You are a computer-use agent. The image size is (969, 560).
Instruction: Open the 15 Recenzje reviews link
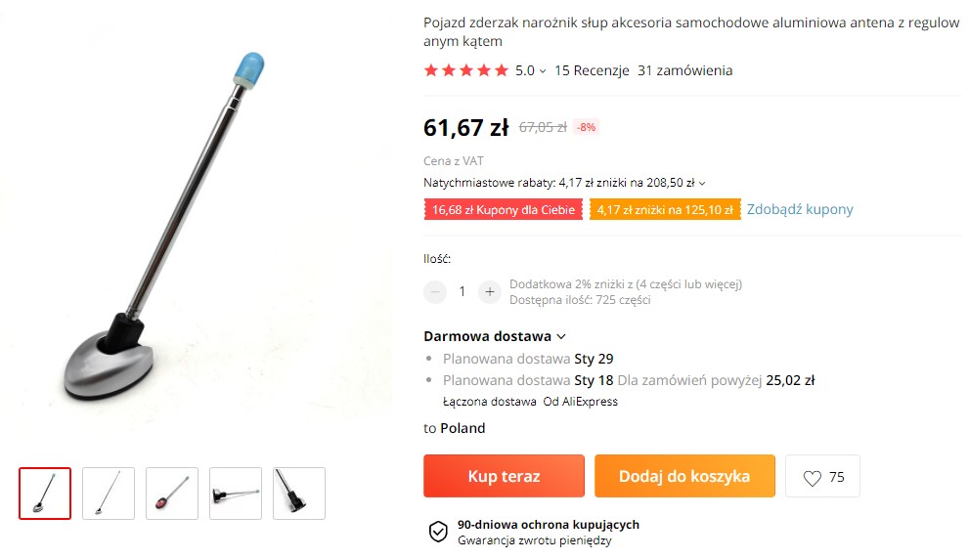click(592, 70)
